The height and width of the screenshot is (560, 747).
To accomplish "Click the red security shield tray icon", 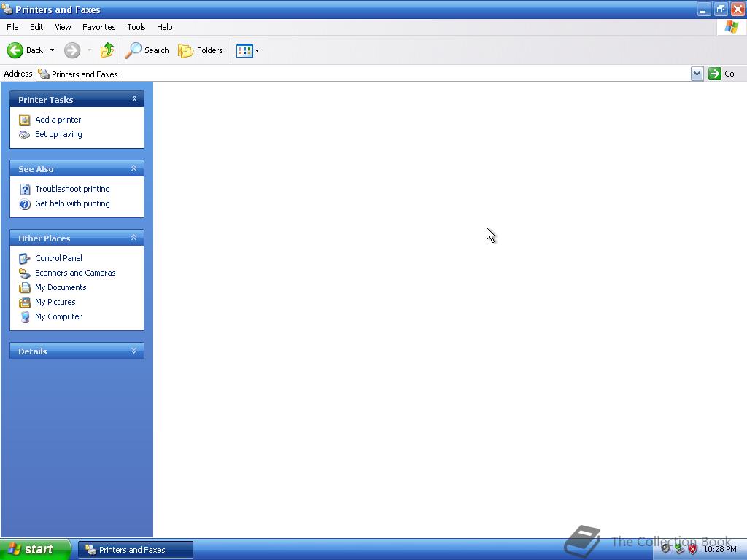I will [693, 549].
